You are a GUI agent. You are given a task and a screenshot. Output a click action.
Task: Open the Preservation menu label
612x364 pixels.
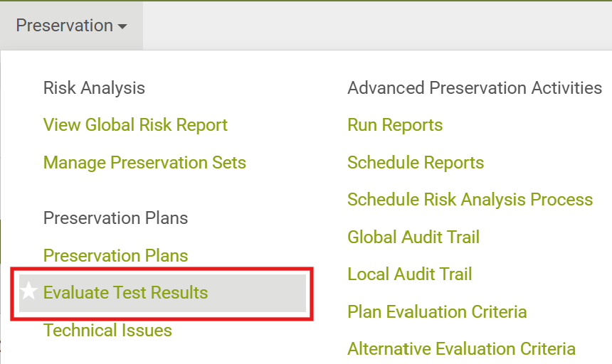(x=64, y=26)
